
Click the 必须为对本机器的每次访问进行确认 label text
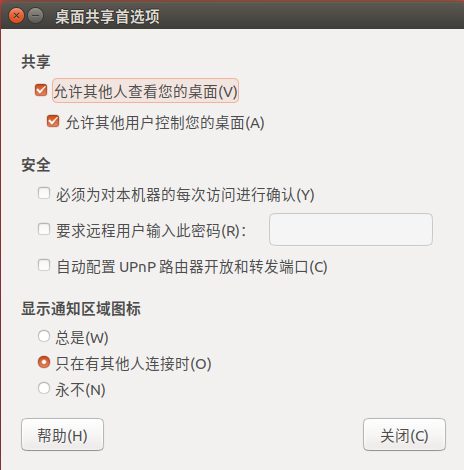(x=185, y=195)
